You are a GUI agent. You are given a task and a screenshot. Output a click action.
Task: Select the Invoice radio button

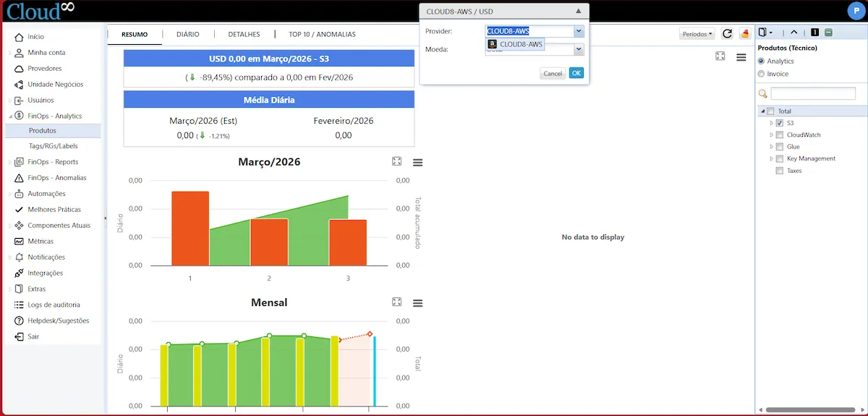pos(761,74)
